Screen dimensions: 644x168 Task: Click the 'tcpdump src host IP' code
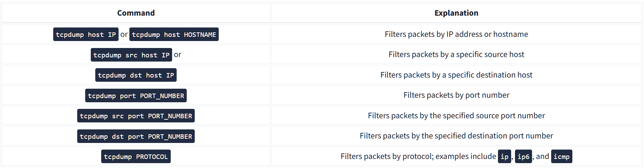(131, 55)
